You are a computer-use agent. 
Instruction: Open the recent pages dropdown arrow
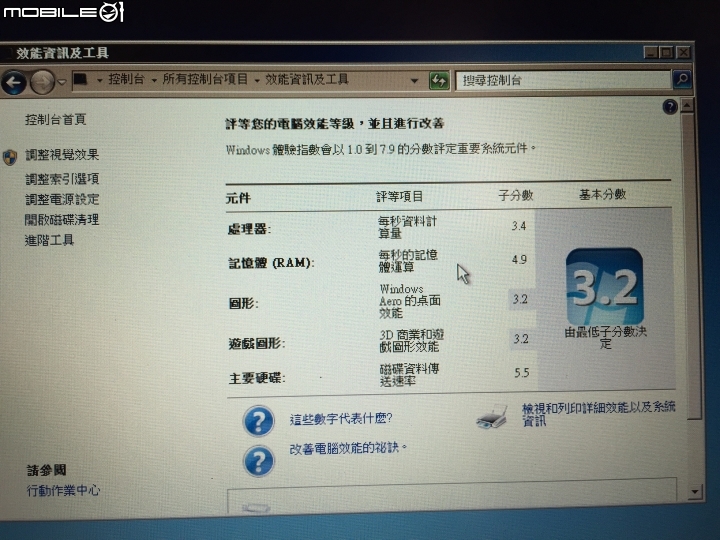coord(62,82)
